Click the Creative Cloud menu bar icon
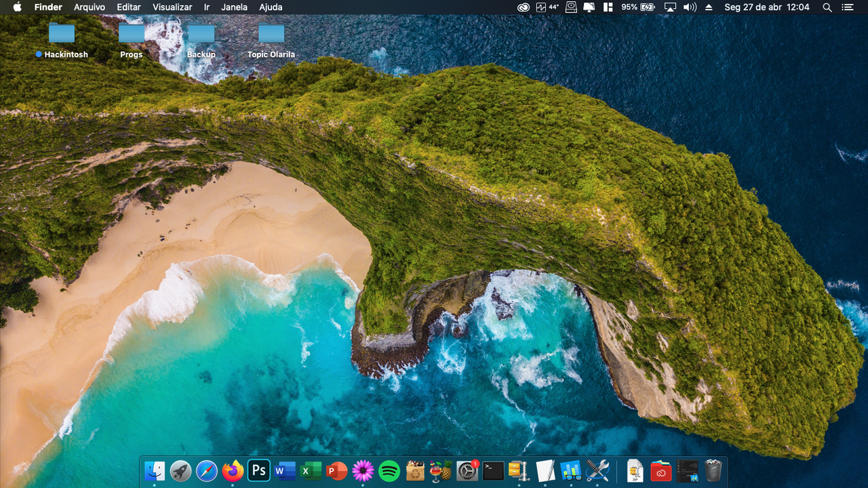Screen dimensions: 868x488 click(x=523, y=7)
